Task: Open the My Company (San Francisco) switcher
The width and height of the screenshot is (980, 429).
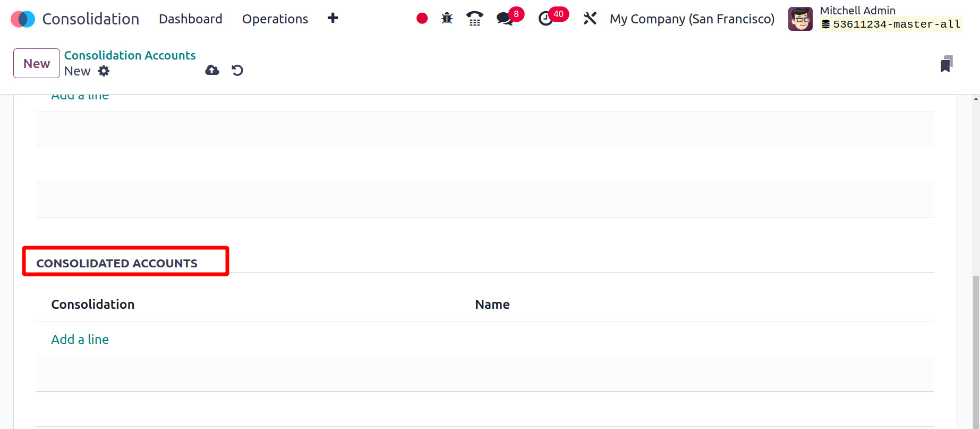Action: (692, 19)
